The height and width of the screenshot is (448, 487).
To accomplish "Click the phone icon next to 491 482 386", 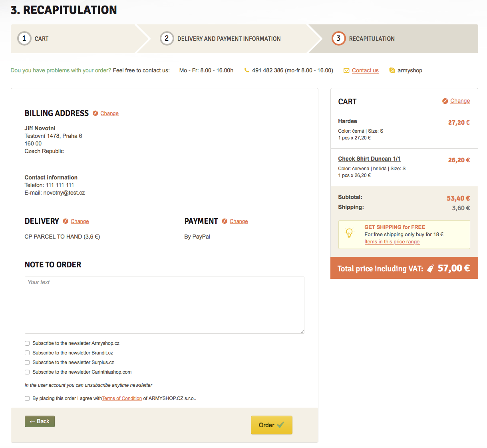I will pyautogui.click(x=246, y=71).
